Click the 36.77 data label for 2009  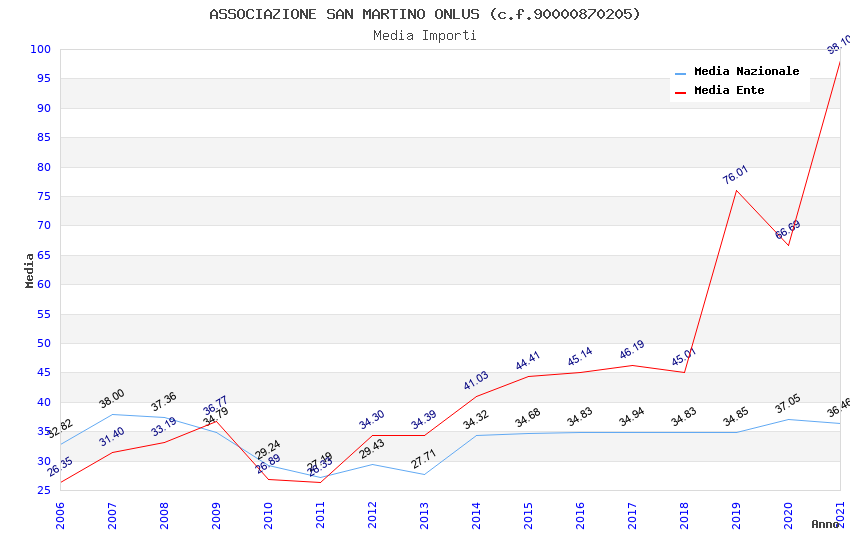point(215,405)
